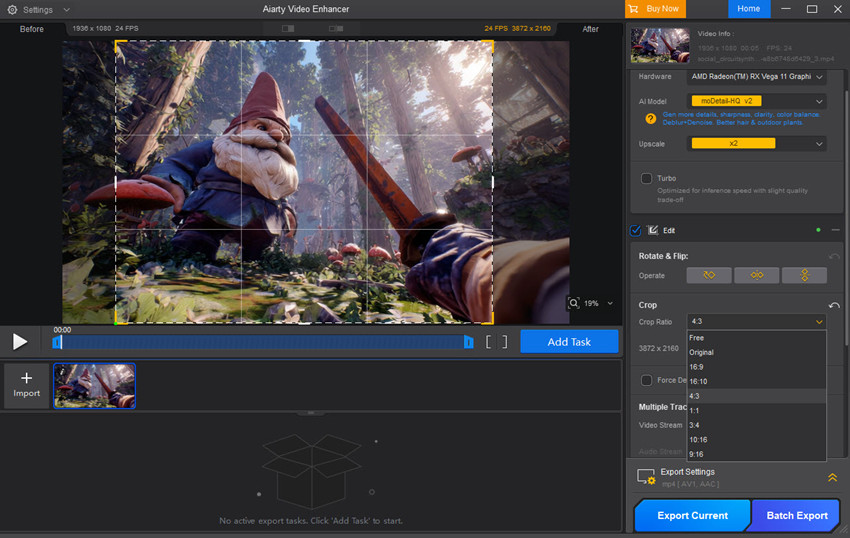The height and width of the screenshot is (538, 850).
Task: Click the Batch Export button
Action: [x=796, y=515]
